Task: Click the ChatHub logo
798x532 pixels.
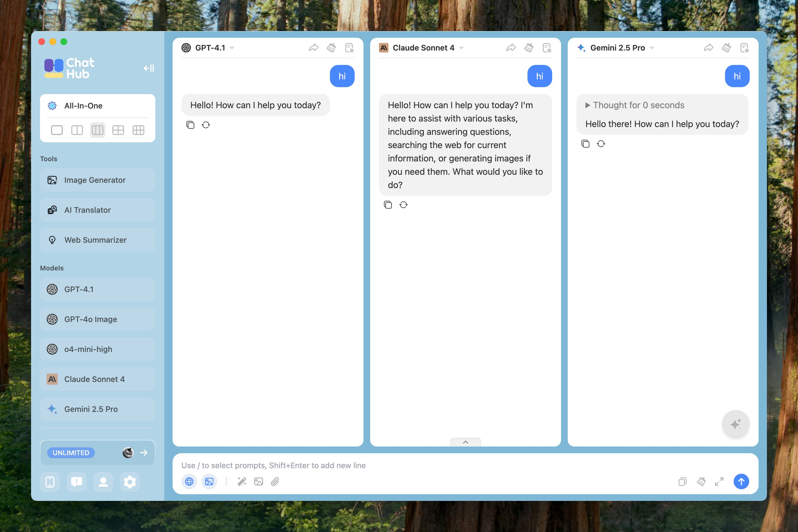Action: [x=69, y=68]
